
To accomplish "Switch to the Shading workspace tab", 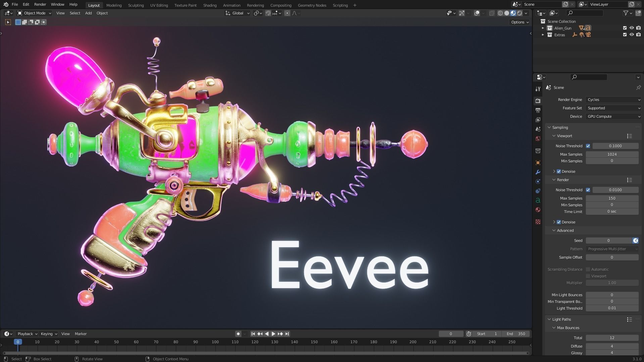I will coord(210,5).
